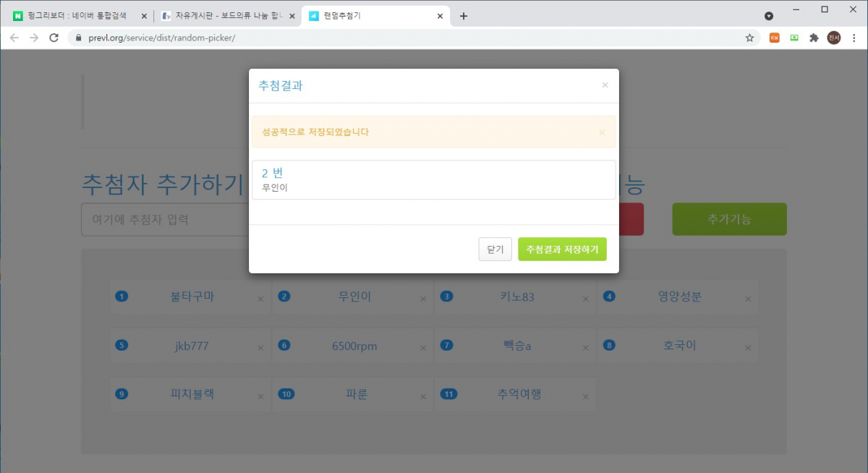Click the 추가기능 green button
The width and height of the screenshot is (868, 473).
729,219
